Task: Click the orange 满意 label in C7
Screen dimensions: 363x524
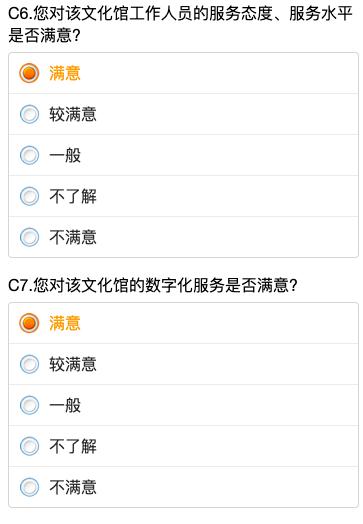Action: click(65, 323)
